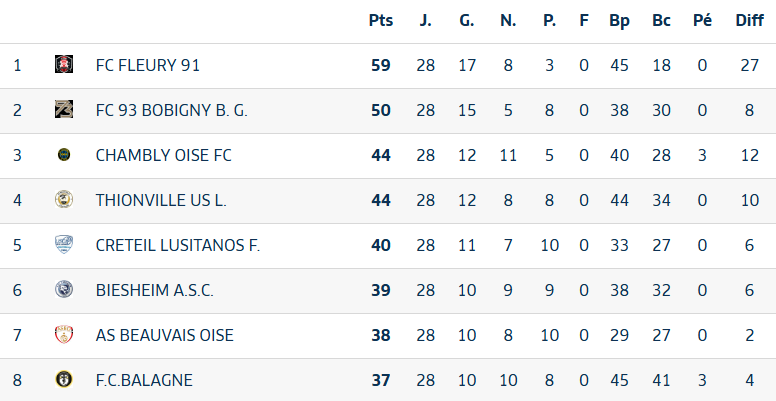Click the Biesheim A.S.C. club crest
Image resolution: width=776 pixels, height=401 pixels.
point(64,290)
